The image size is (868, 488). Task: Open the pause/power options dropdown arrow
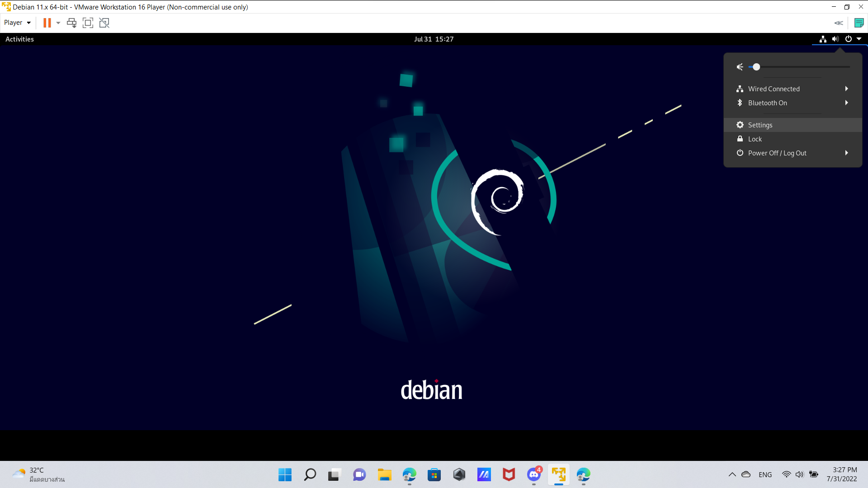point(58,23)
